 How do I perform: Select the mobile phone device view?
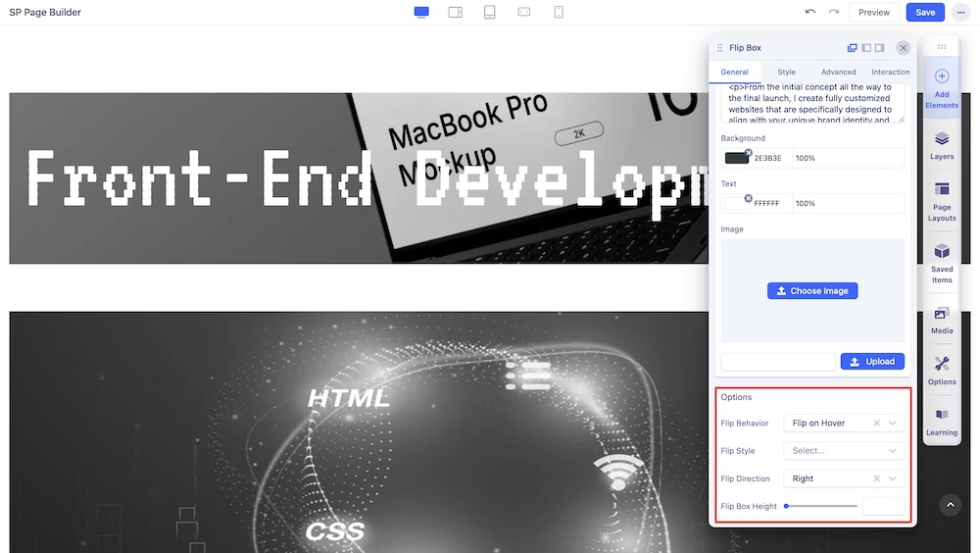[559, 12]
